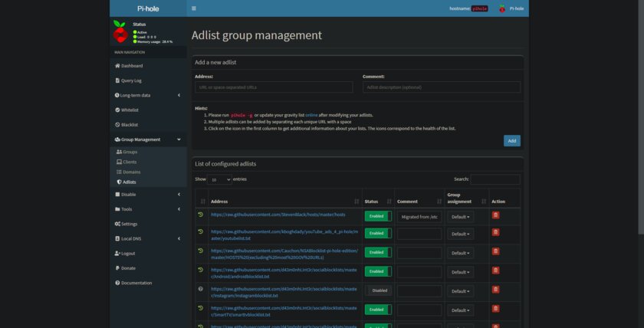
Task: Open group assignment dropdown for StevenBlack list
Action: [x=461, y=217]
